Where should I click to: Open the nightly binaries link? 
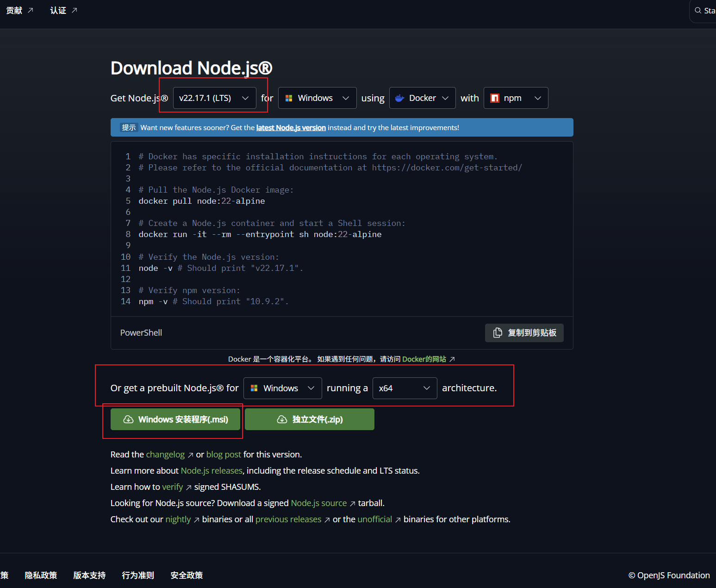pyautogui.click(x=178, y=519)
